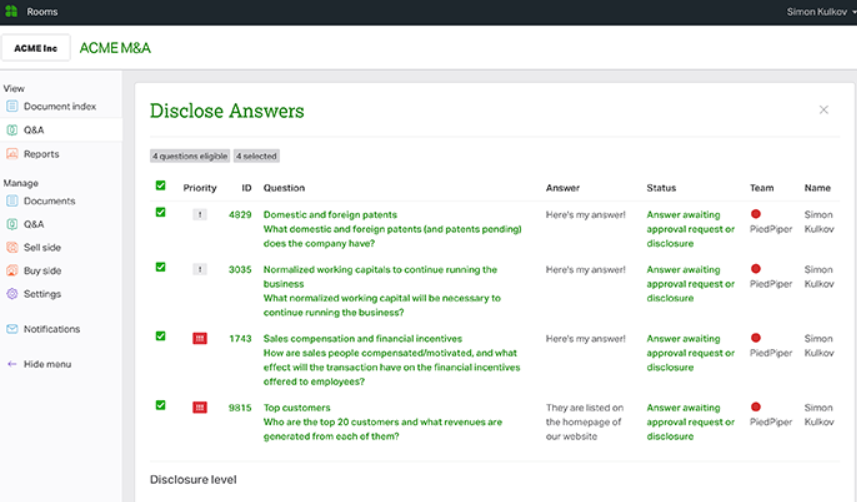
Task: Click the red team dot for question 1743
Action: (756, 337)
